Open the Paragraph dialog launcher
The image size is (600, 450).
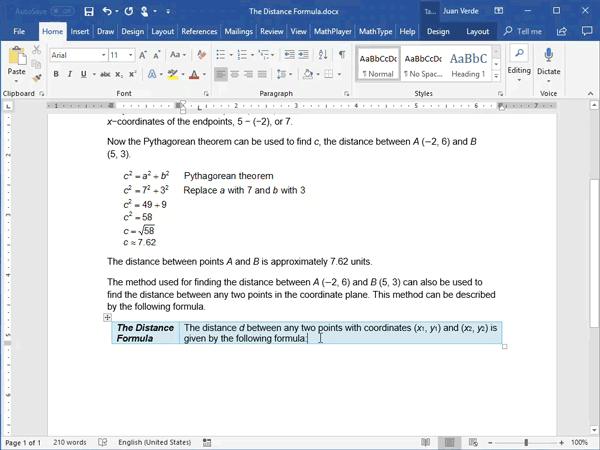click(x=346, y=94)
